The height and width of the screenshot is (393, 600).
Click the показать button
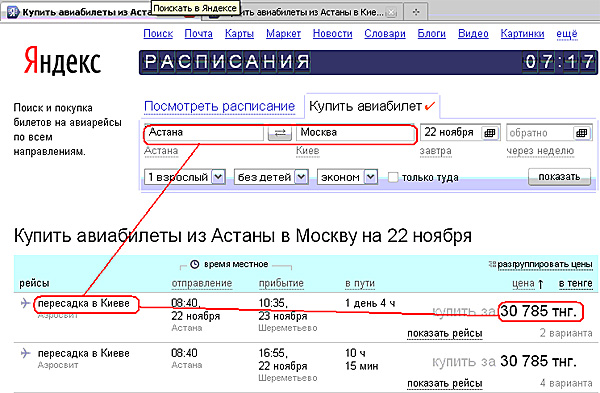coord(559,177)
